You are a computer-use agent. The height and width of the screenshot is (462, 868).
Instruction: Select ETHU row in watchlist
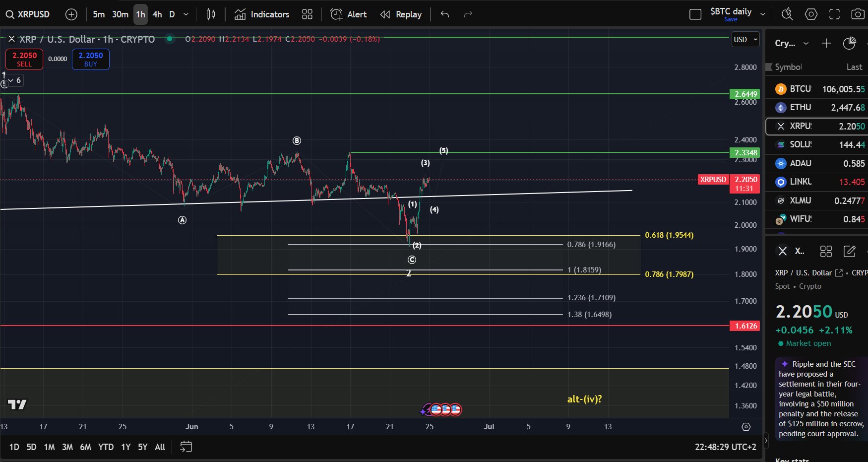click(816, 107)
